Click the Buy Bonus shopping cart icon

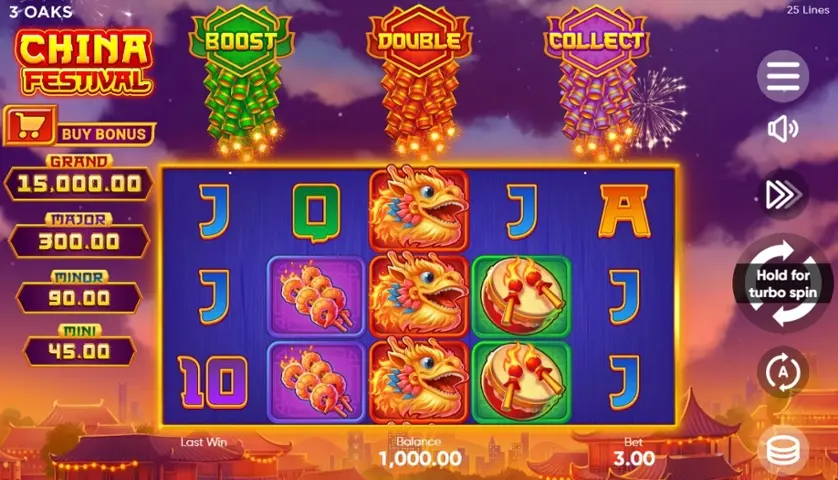coord(30,126)
